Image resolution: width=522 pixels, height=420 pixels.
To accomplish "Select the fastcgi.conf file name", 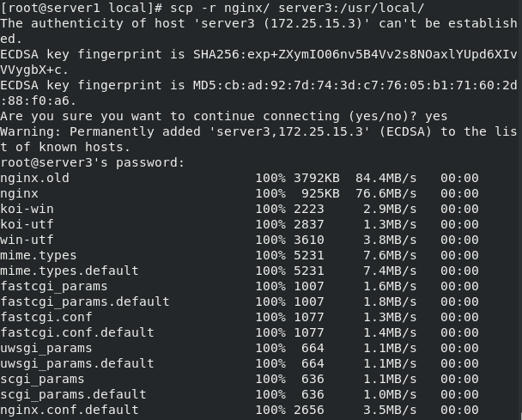I will [x=46, y=317].
